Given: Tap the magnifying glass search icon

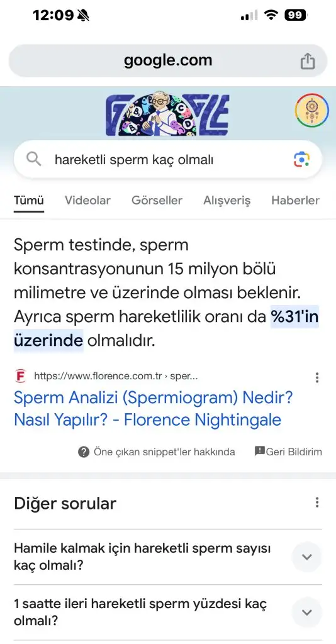Looking at the screenshot, I should [34, 159].
